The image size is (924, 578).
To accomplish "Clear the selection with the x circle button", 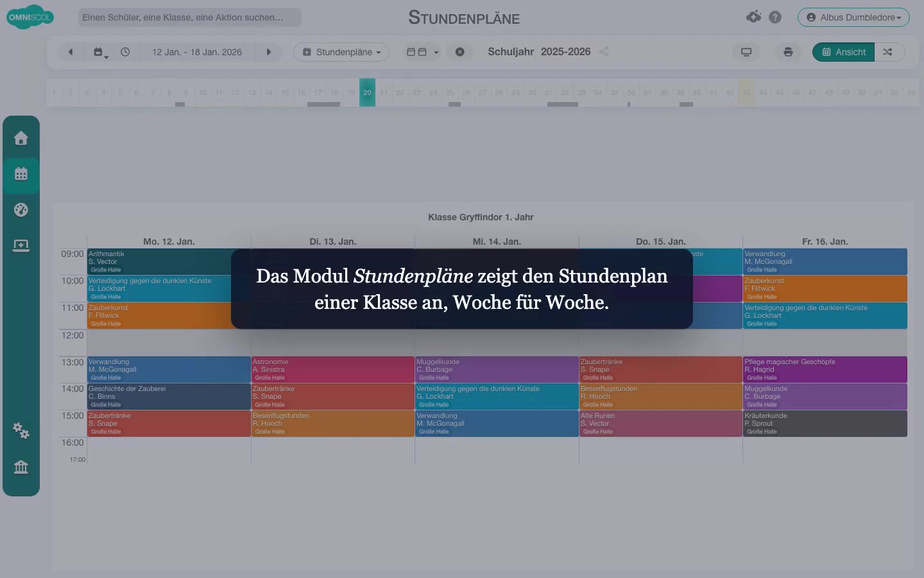I will pos(460,52).
